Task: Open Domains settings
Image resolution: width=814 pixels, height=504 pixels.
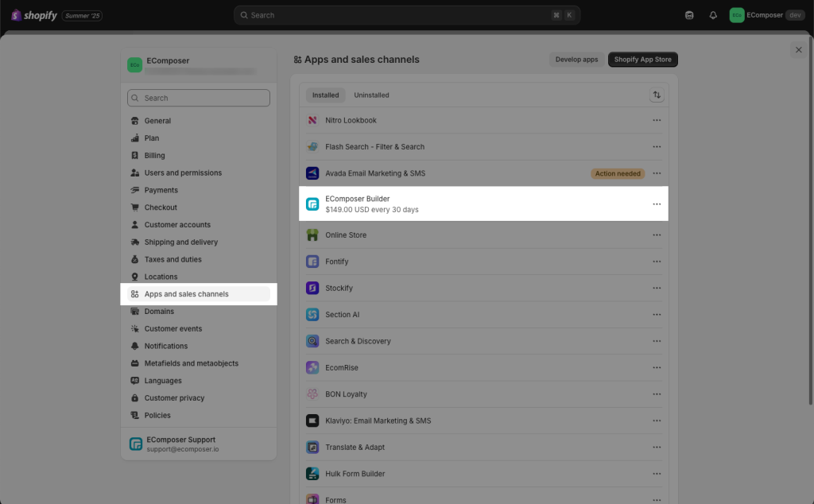Action: coord(198,312)
